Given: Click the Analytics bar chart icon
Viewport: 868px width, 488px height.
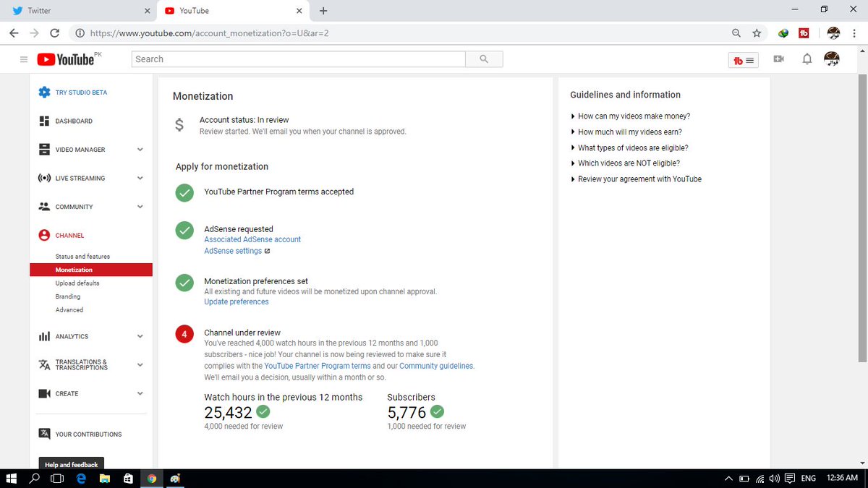Looking at the screenshot, I should click(44, 336).
